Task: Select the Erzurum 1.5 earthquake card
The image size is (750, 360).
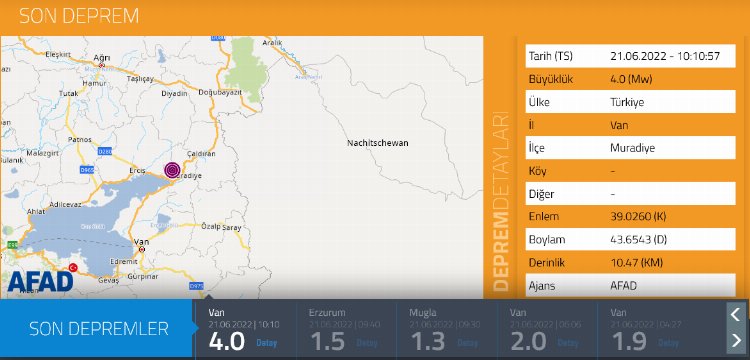Action: tap(346, 329)
